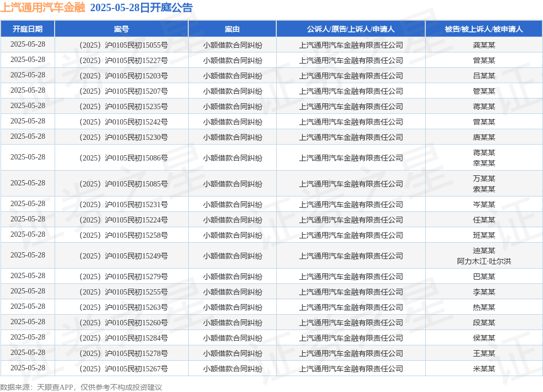This screenshot has height=392, width=543.
Task: Select case number (2025)沪0105民初15227号
Action: (124, 60)
